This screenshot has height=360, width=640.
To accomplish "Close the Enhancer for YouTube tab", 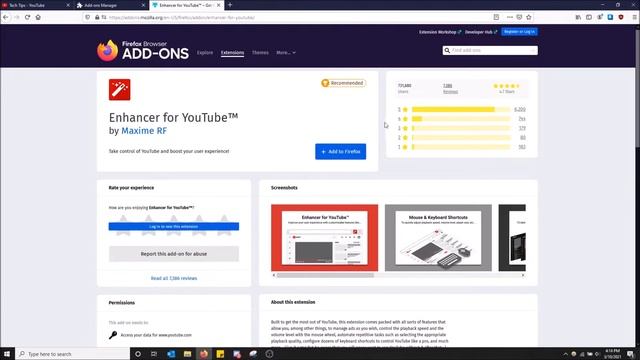I will pos(219,5).
